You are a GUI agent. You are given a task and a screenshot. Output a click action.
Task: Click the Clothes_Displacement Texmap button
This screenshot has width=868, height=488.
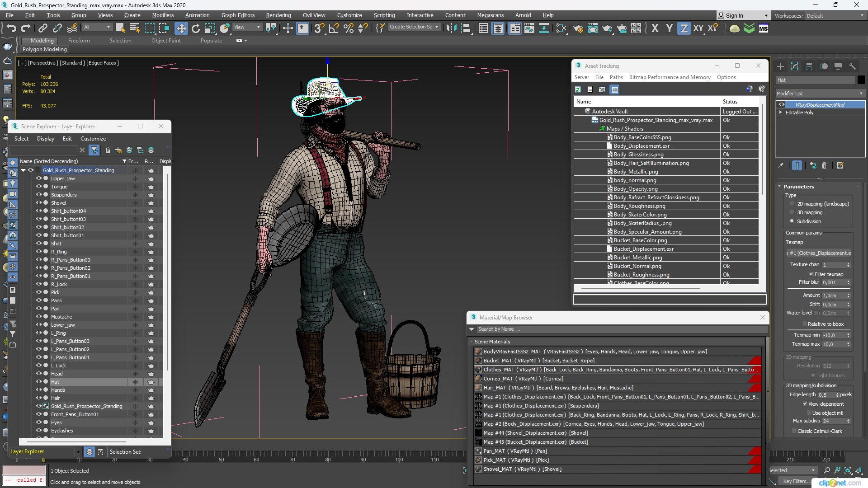click(819, 253)
